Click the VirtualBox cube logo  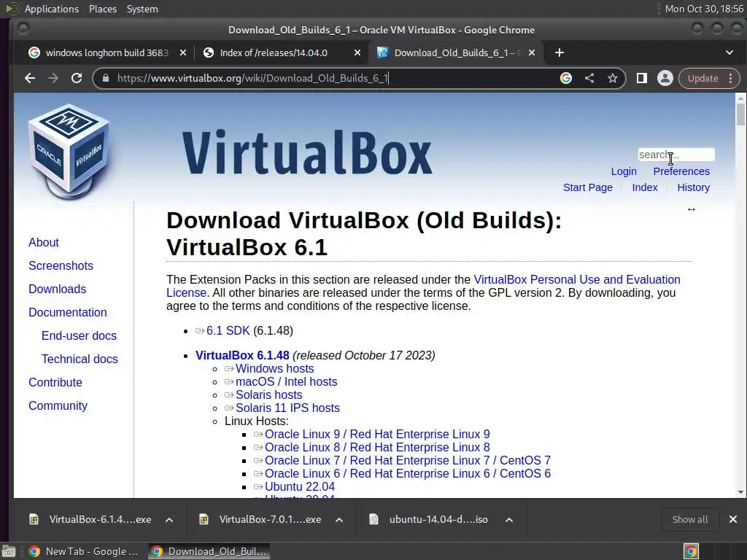click(x=69, y=151)
